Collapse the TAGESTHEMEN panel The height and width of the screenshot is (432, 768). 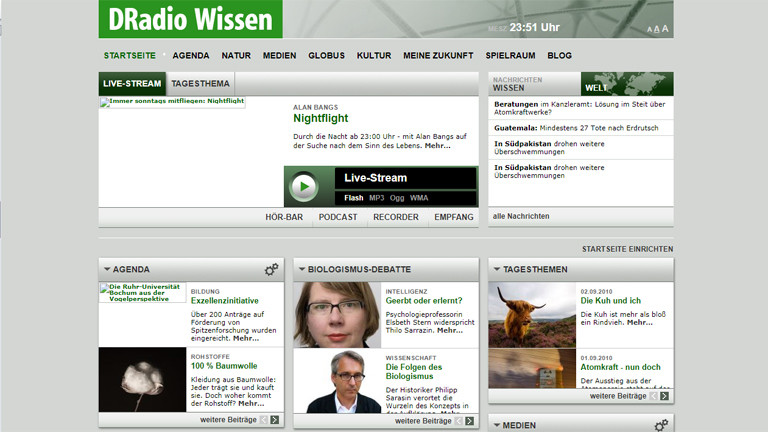[497, 269]
